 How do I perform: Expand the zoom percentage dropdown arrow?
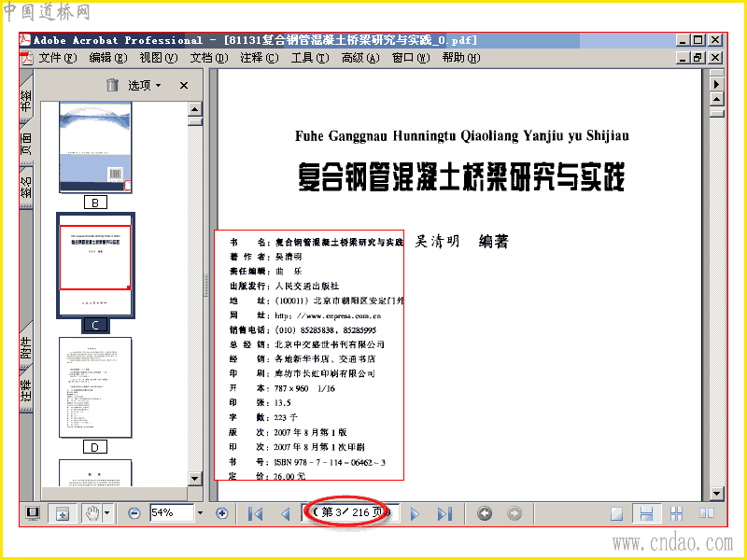click(x=200, y=512)
